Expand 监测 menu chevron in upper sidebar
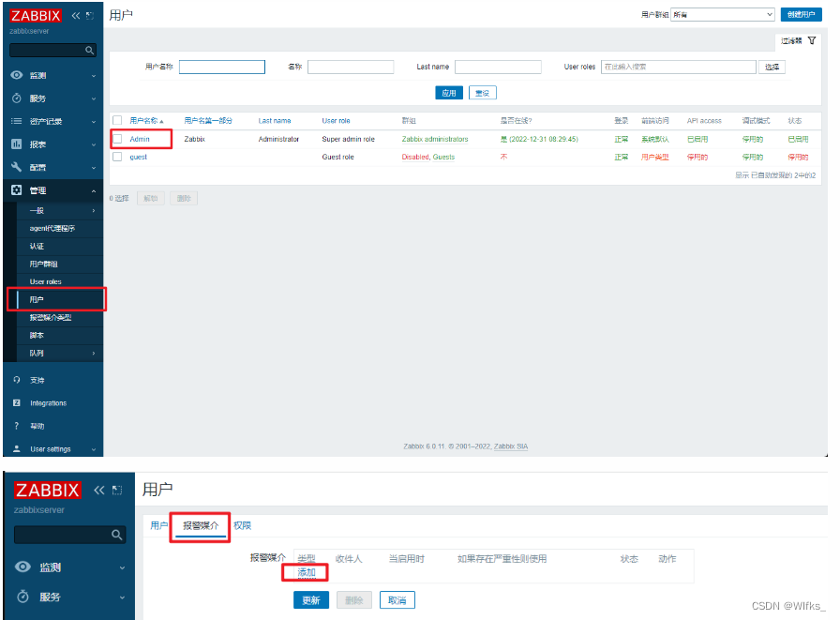 94,76
